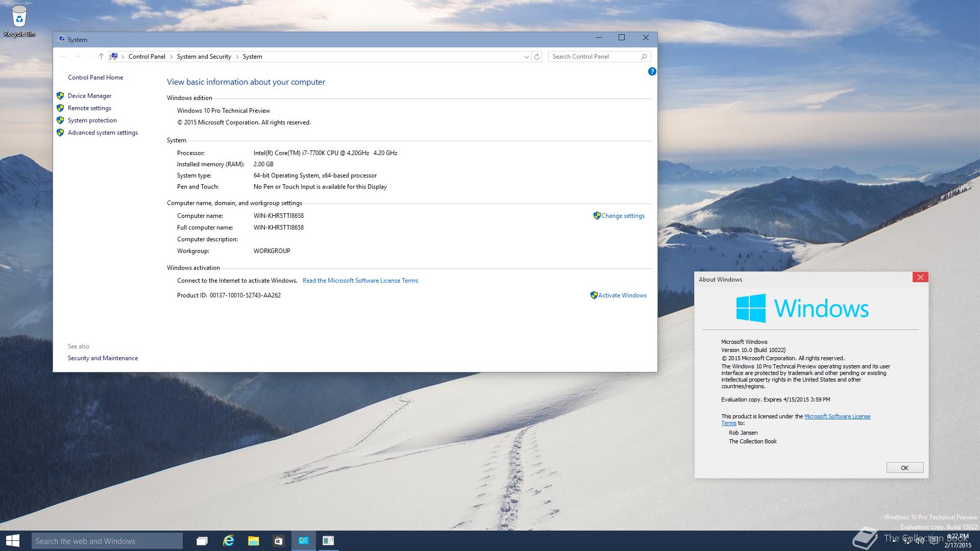Select the System control panel taskbar button

(304, 541)
